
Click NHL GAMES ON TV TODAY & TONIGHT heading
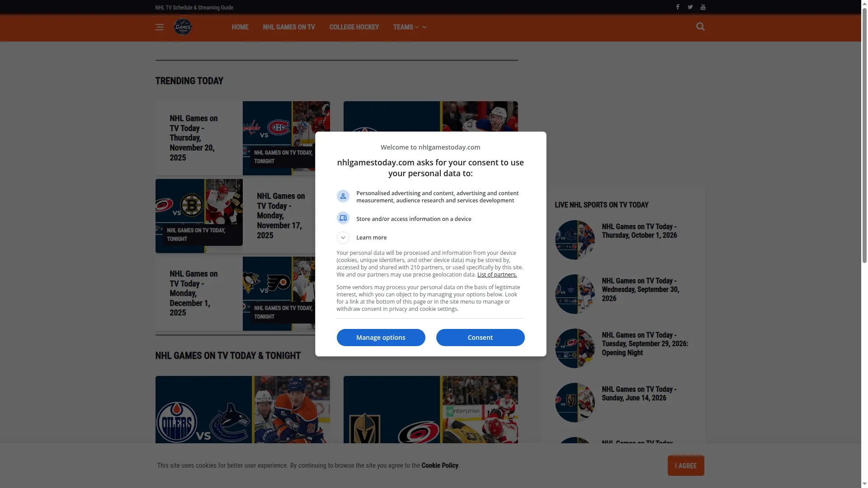(228, 356)
